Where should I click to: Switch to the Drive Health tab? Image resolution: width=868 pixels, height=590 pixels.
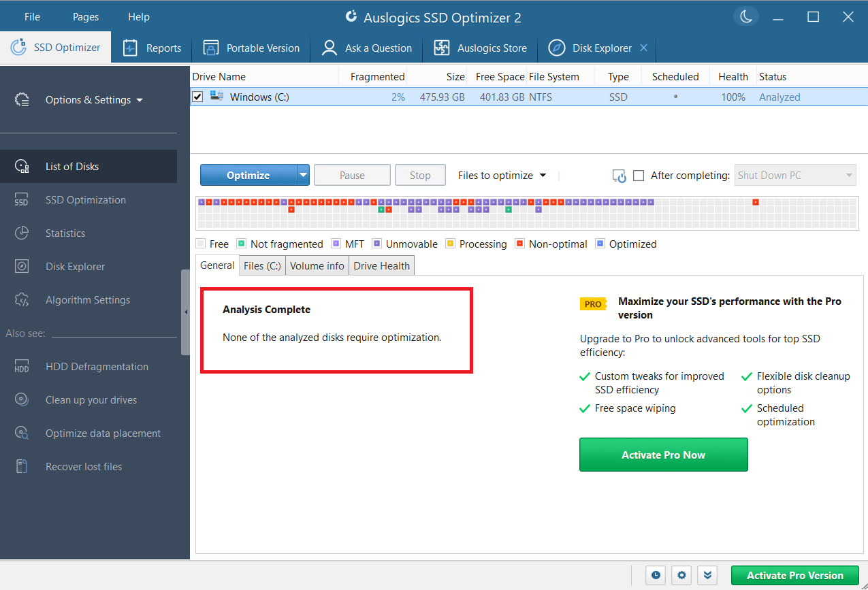click(381, 266)
